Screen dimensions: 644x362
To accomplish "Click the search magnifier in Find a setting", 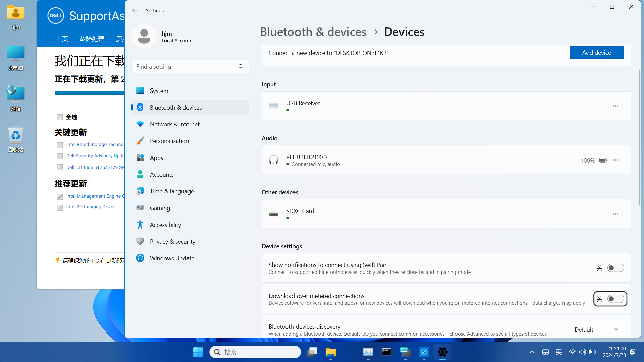I will point(241,67).
